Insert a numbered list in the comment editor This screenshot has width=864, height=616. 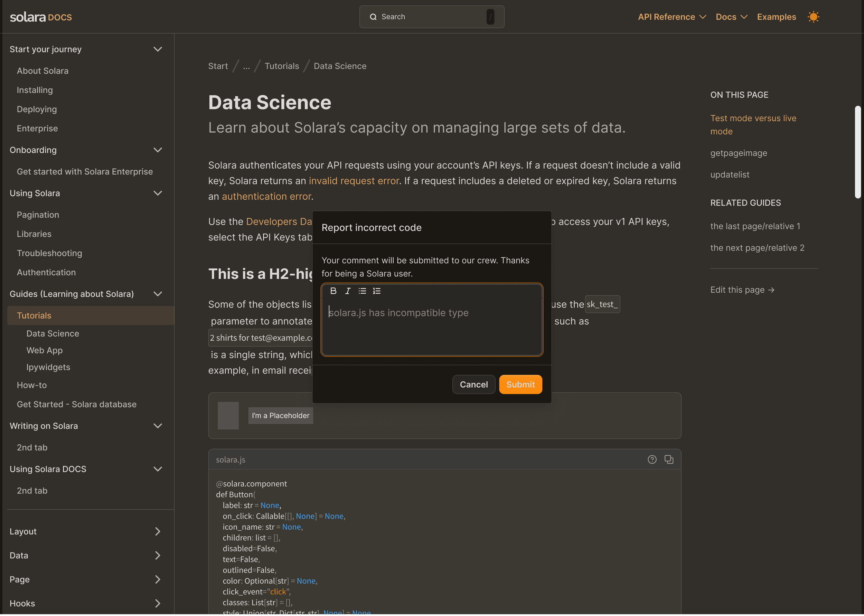376,291
